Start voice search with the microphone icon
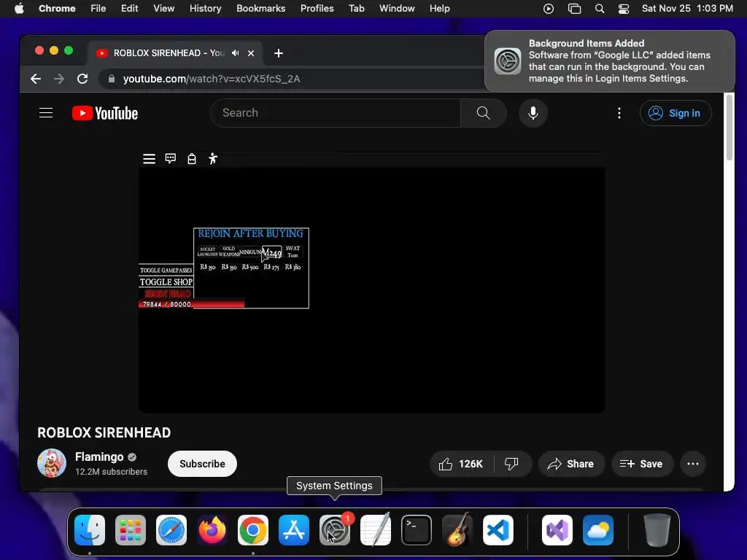The height and width of the screenshot is (560, 747). [533, 113]
